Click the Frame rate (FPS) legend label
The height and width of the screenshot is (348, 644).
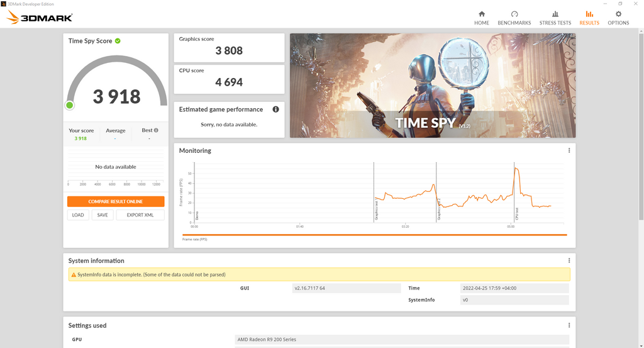click(x=195, y=239)
